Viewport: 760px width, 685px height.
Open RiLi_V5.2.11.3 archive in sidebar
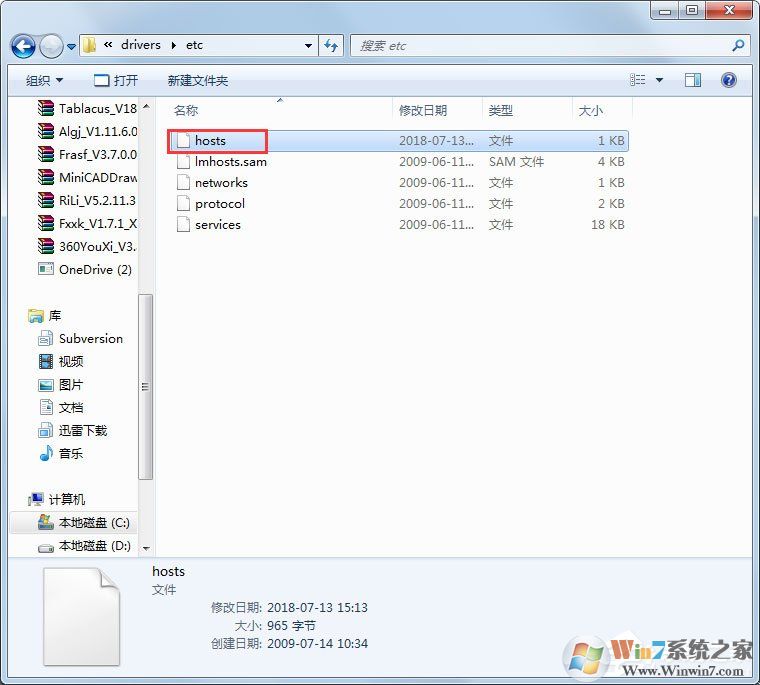(x=88, y=200)
